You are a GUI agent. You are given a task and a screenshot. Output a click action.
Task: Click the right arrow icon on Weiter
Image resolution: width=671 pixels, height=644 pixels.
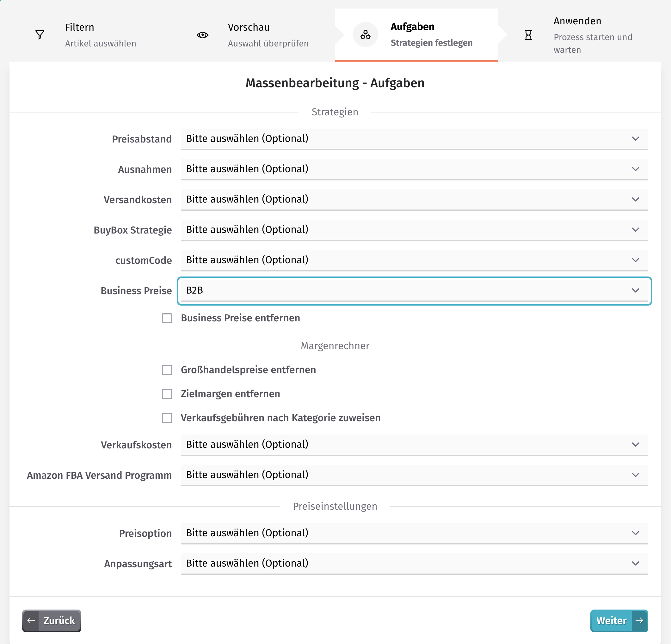tap(639, 620)
